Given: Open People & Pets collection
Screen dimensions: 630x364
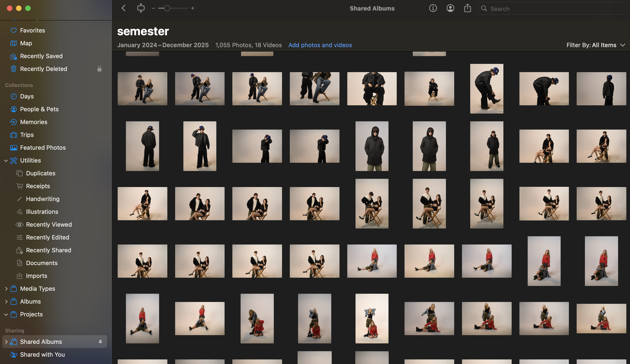Looking at the screenshot, I should (x=39, y=109).
